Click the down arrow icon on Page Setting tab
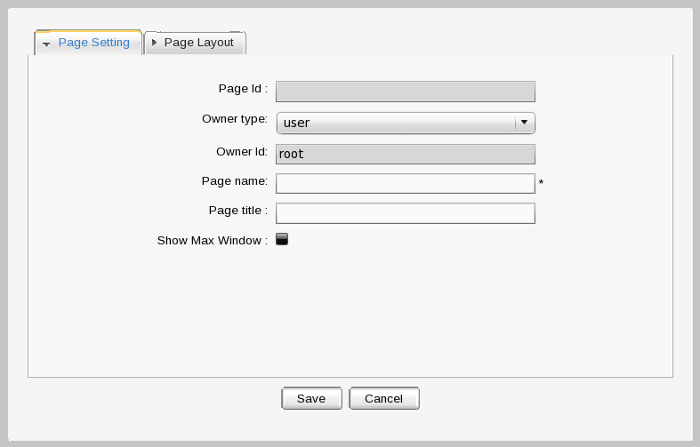 tap(47, 45)
